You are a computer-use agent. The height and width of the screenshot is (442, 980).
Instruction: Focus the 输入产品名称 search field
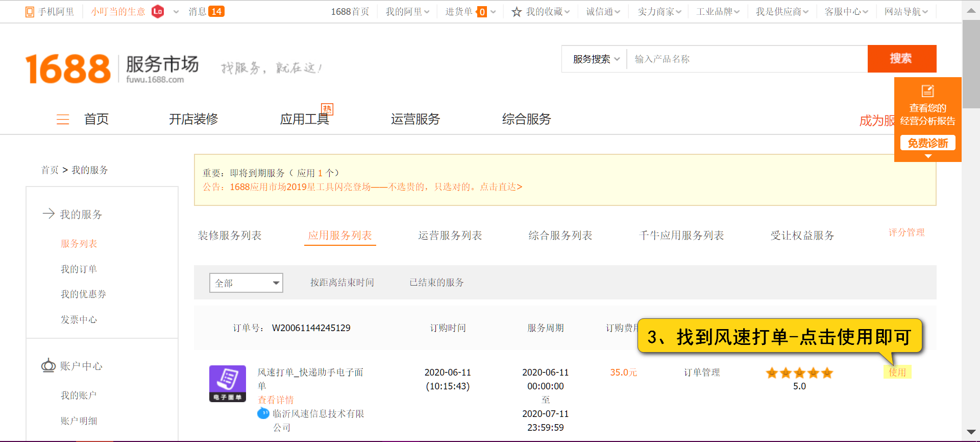pos(747,59)
